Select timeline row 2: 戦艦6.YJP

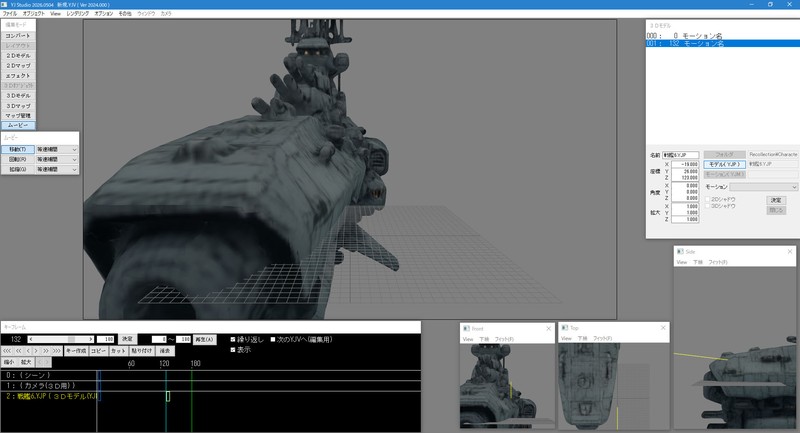pos(210,396)
